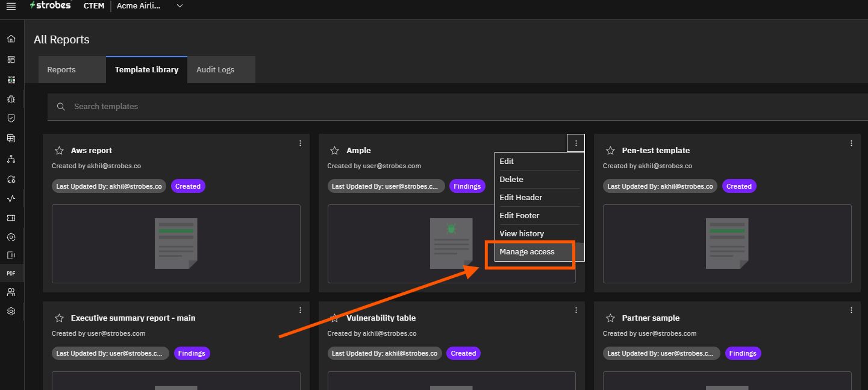This screenshot has height=390, width=868.
Task: Favorite the Pen-test template
Action: click(x=610, y=151)
